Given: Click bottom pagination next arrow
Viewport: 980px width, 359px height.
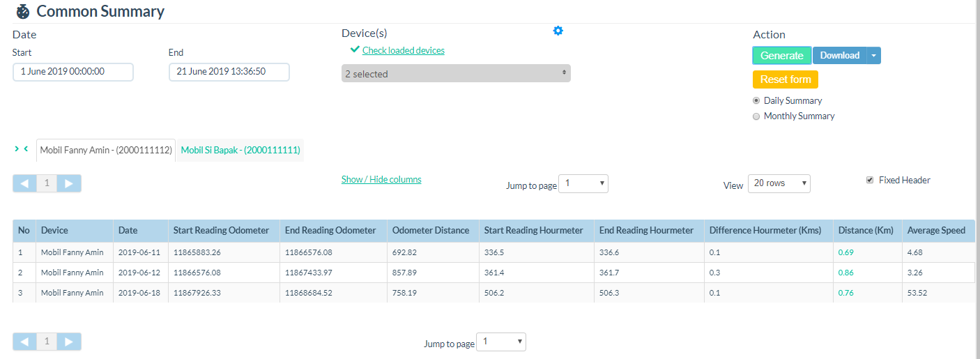Looking at the screenshot, I should tap(69, 342).
